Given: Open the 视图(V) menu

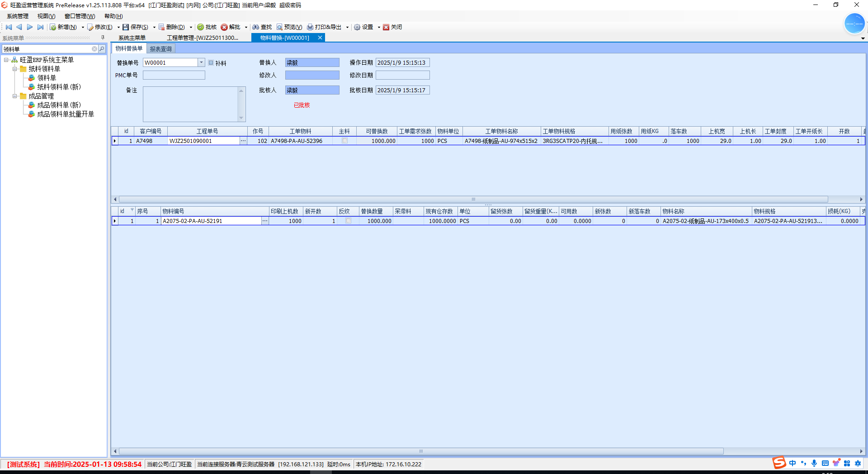Looking at the screenshot, I should pos(46,16).
